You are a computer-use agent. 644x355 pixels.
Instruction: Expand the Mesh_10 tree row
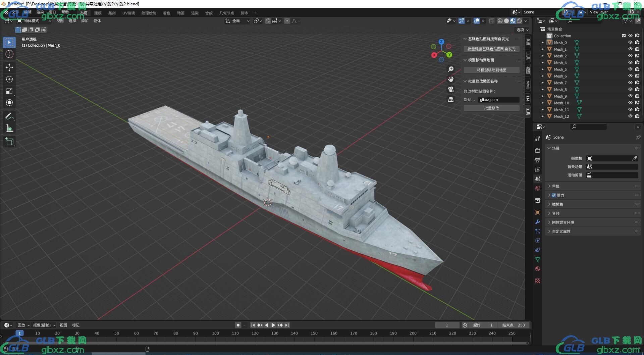[543, 103]
